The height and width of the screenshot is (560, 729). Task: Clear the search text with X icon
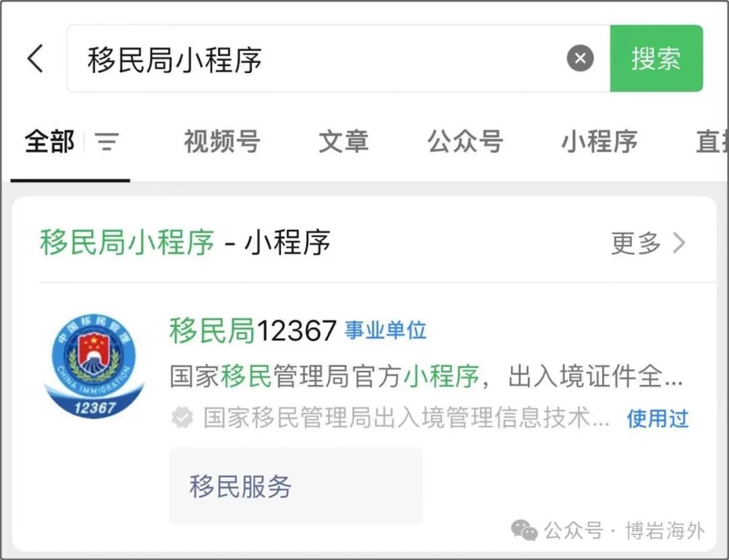click(580, 59)
